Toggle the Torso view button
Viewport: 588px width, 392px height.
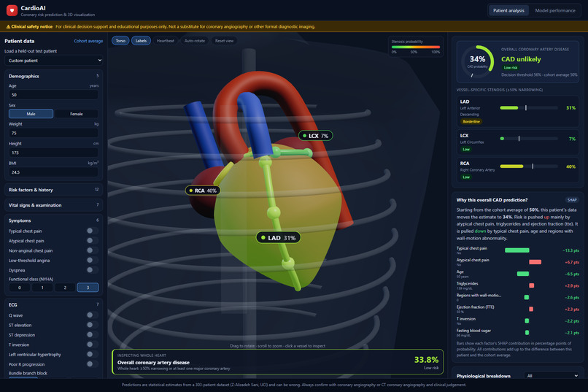coord(120,41)
